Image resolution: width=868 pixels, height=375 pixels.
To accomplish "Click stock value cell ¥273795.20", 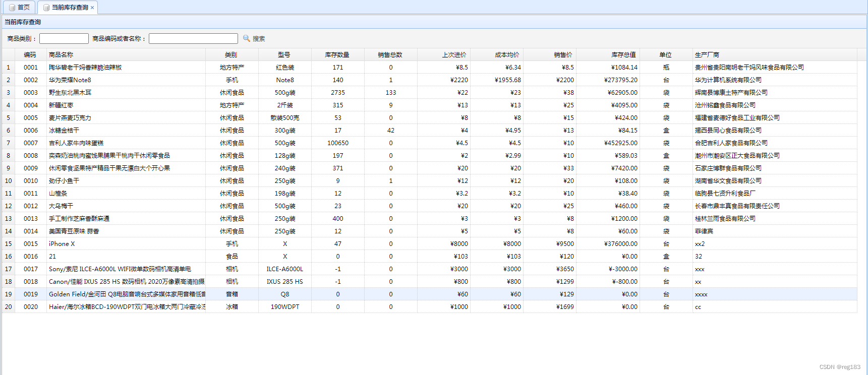I will click(x=608, y=80).
